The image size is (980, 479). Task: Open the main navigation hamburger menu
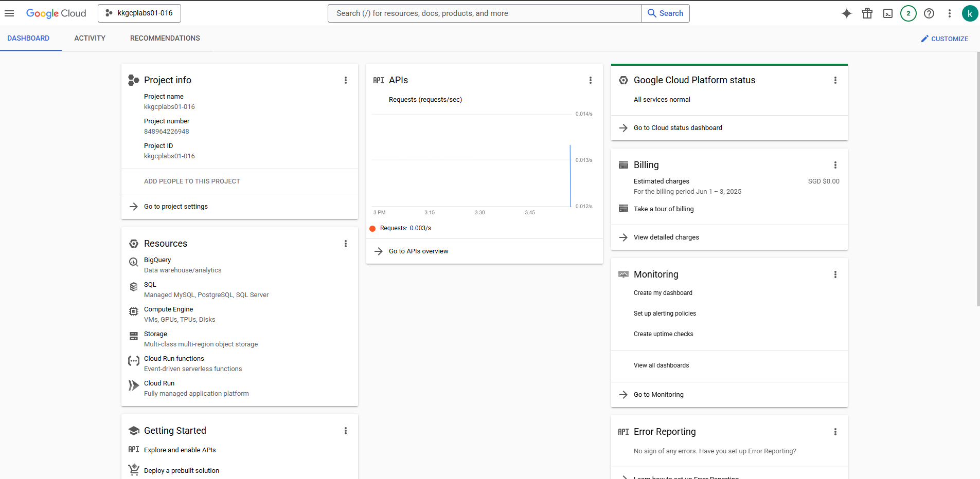click(9, 13)
